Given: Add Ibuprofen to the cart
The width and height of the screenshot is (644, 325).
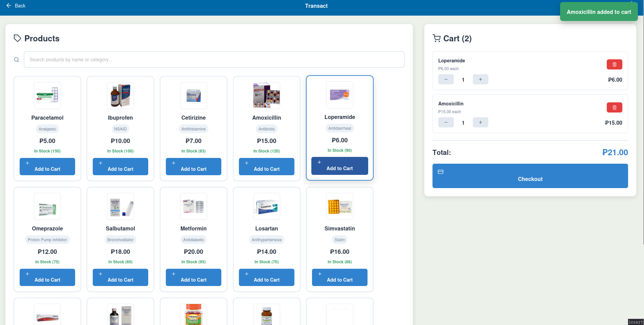Looking at the screenshot, I should pyautogui.click(x=120, y=166).
